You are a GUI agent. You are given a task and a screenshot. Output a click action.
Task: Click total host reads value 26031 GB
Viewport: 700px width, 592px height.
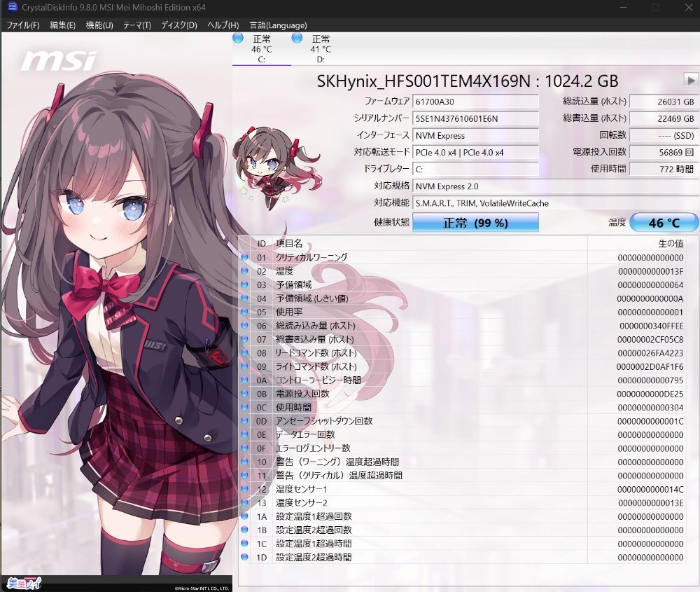[664, 102]
